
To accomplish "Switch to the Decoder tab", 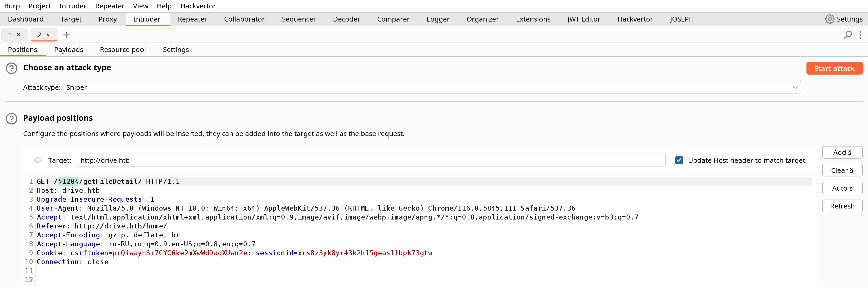I will 346,19.
